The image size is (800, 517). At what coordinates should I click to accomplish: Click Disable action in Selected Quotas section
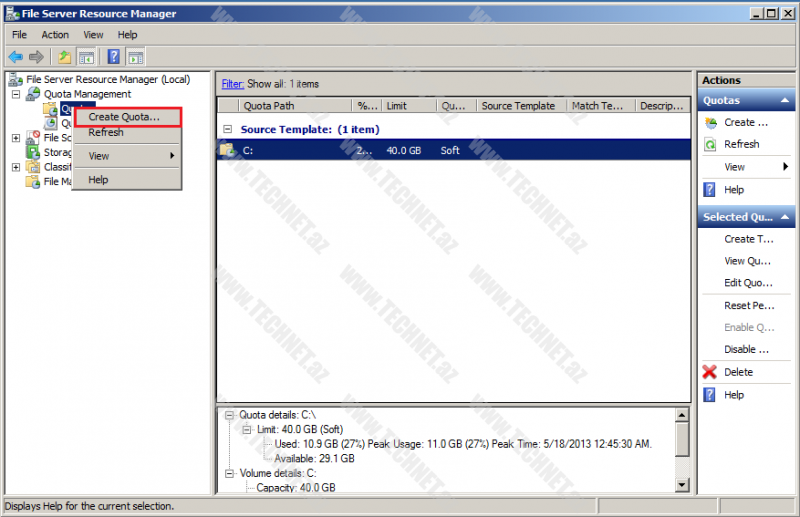point(746,350)
